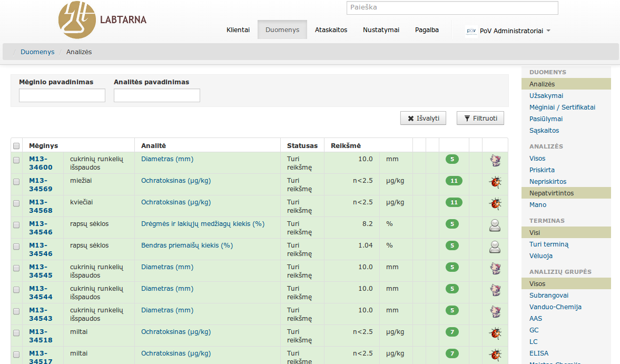Click user avatar in Drėgmės ir lakiųjų row

(495, 225)
